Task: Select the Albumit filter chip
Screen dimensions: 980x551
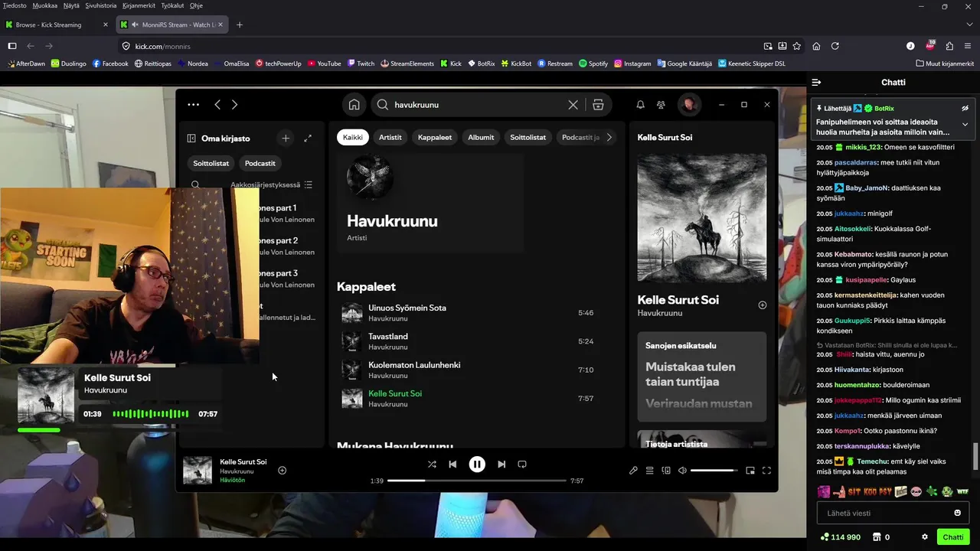Action: point(481,137)
